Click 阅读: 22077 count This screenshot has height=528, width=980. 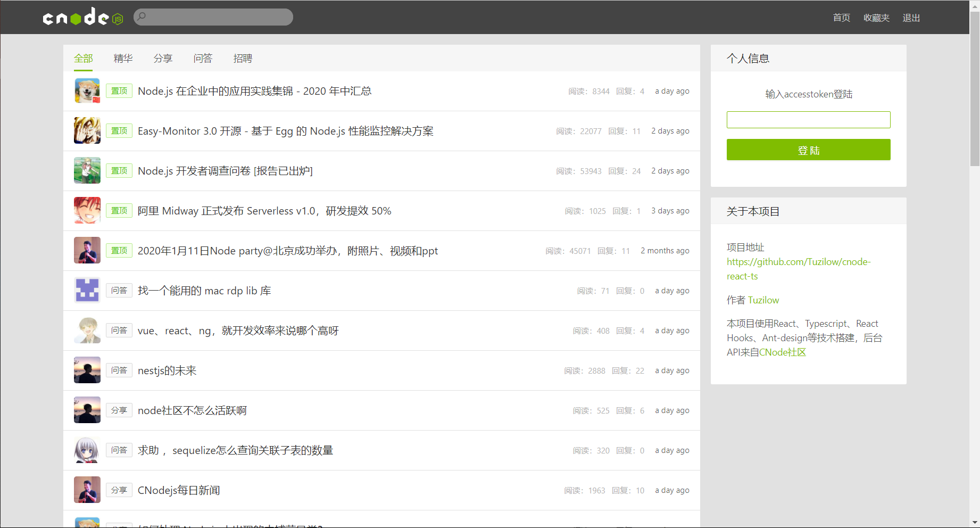tap(579, 131)
